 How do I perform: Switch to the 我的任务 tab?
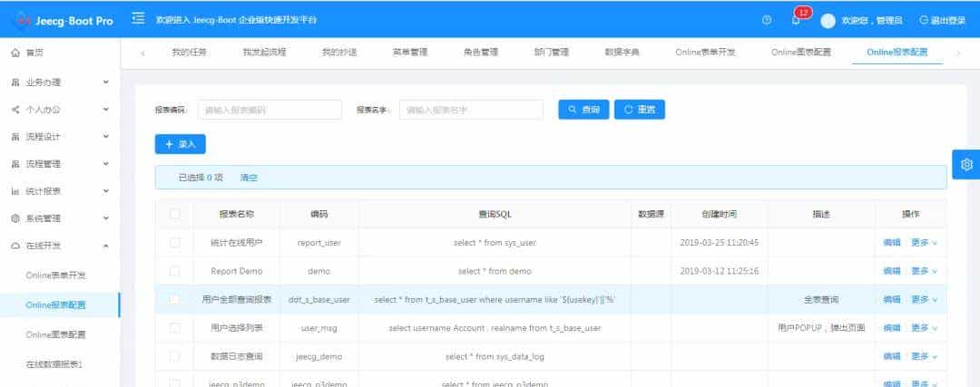point(190,53)
